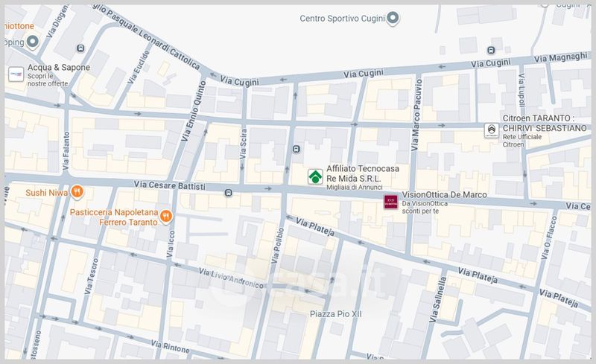Click the Piazza Pio XII label
The width and height of the screenshot is (596, 364).
[335, 315]
